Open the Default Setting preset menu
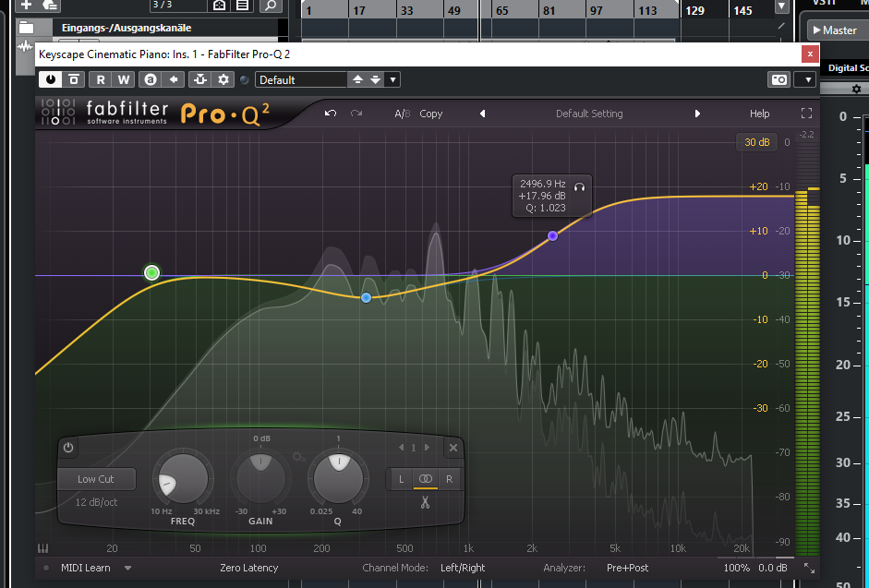 [588, 114]
